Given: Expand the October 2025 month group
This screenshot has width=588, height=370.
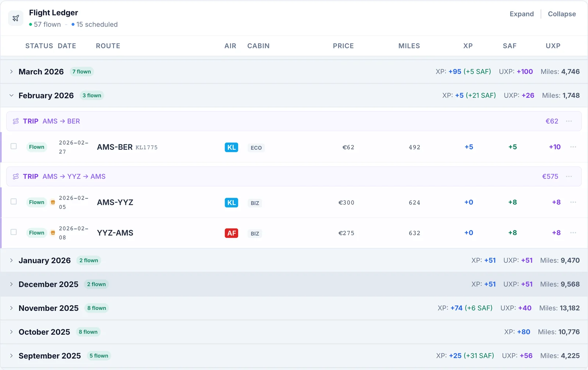Looking at the screenshot, I should 11,332.
